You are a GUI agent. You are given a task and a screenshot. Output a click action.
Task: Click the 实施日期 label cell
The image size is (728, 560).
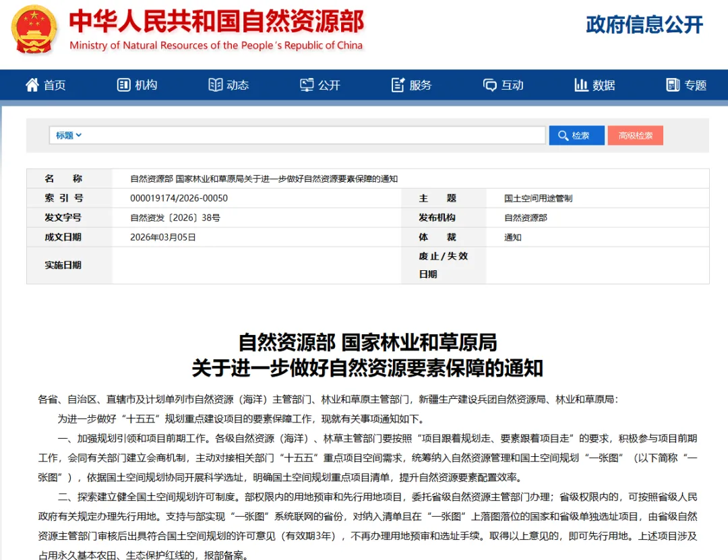pos(69,265)
